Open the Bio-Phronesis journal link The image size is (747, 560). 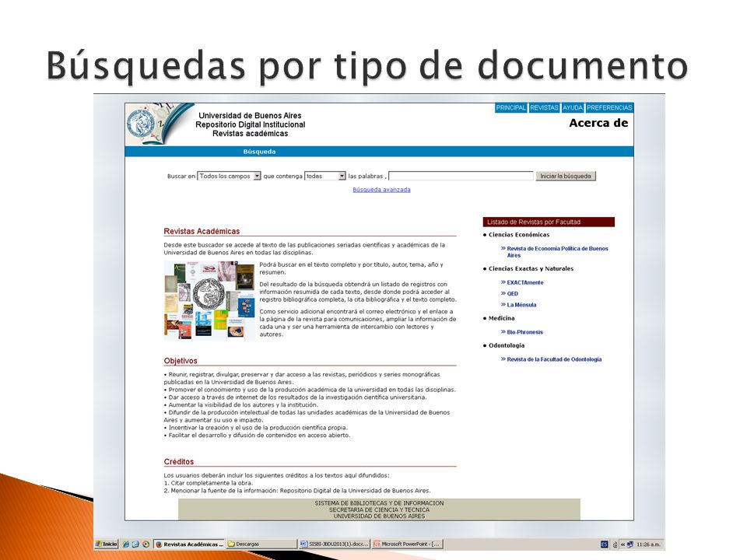524,332
